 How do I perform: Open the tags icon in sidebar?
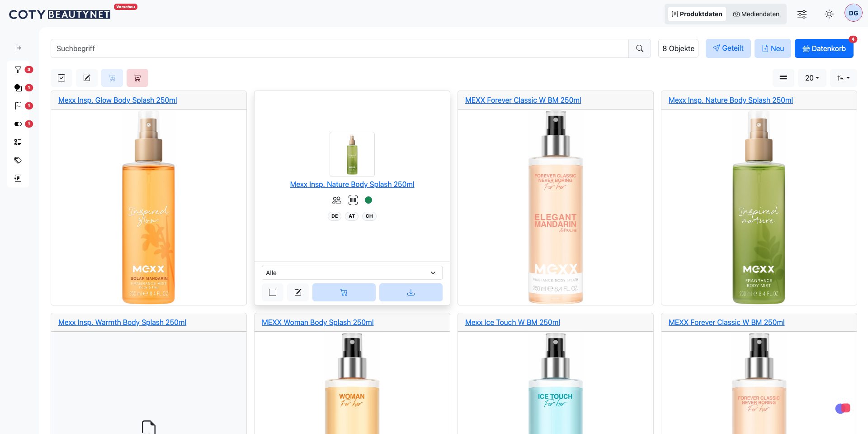[x=18, y=160]
